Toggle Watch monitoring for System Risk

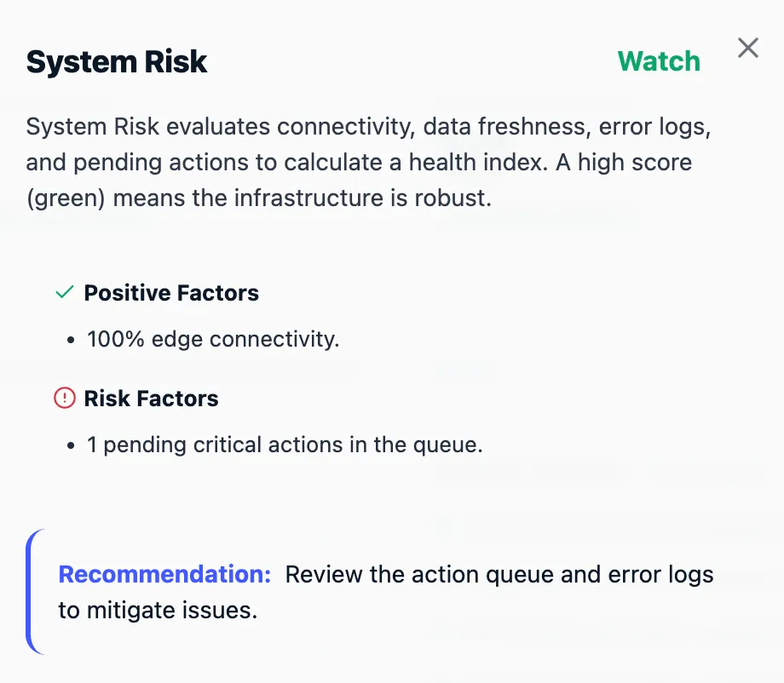[659, 60]
